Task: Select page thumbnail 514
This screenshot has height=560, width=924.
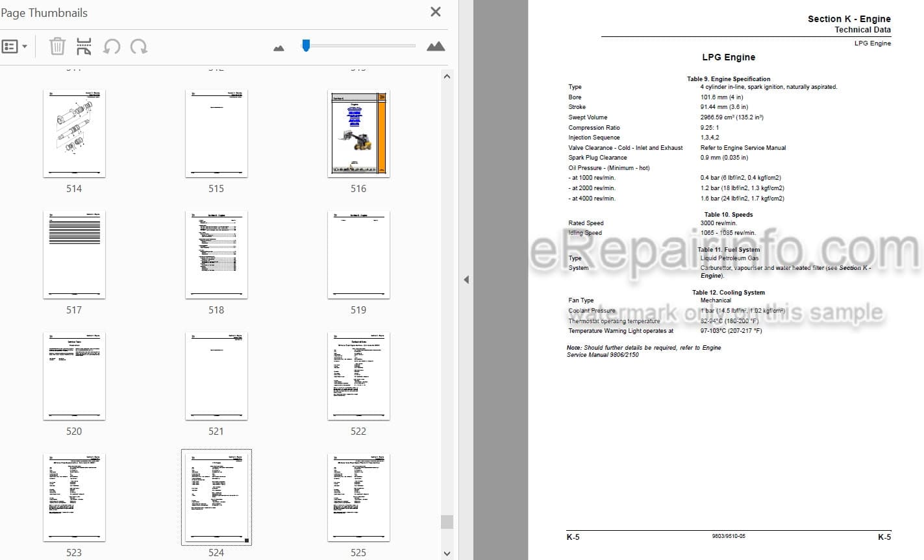Action: tap(74, 133)
